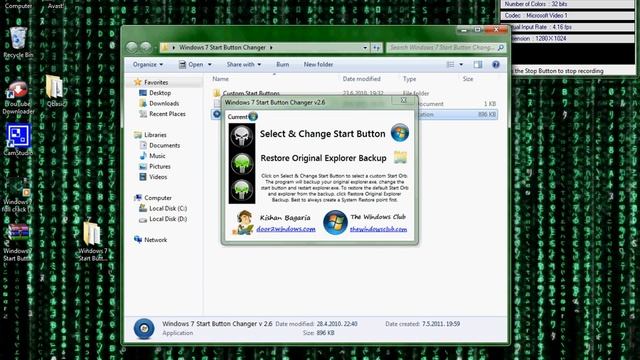Select the top skull start orb preview
The height and width of the screenshot is (360, 640).
pyautogui.click(x=242, y=136)
